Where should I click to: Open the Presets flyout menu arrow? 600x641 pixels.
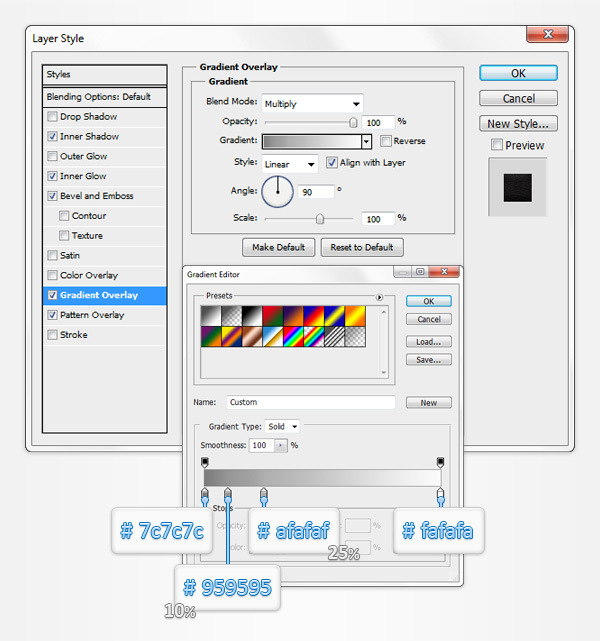tap(379, 297)
